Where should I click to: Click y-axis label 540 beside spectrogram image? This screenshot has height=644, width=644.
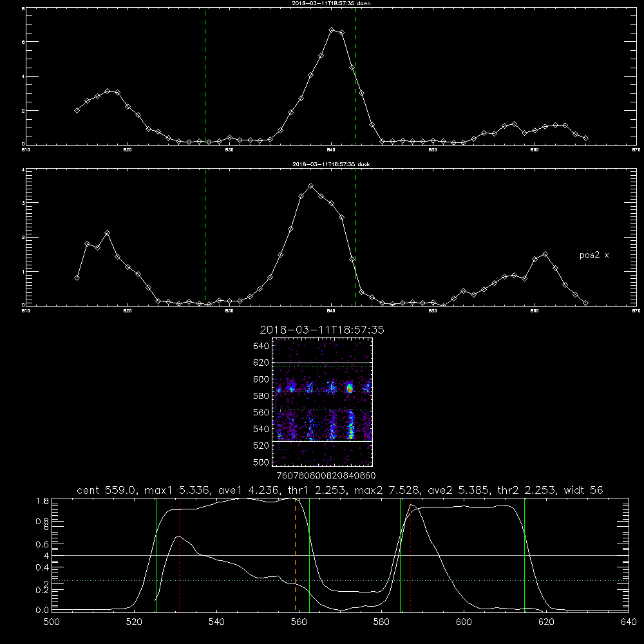pos(261,429)
